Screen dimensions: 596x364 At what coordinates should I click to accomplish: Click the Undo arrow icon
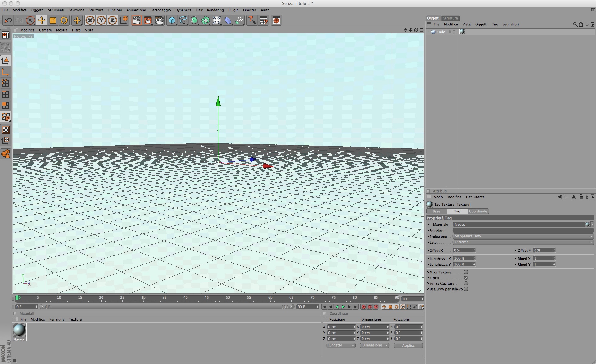point(8,20)
